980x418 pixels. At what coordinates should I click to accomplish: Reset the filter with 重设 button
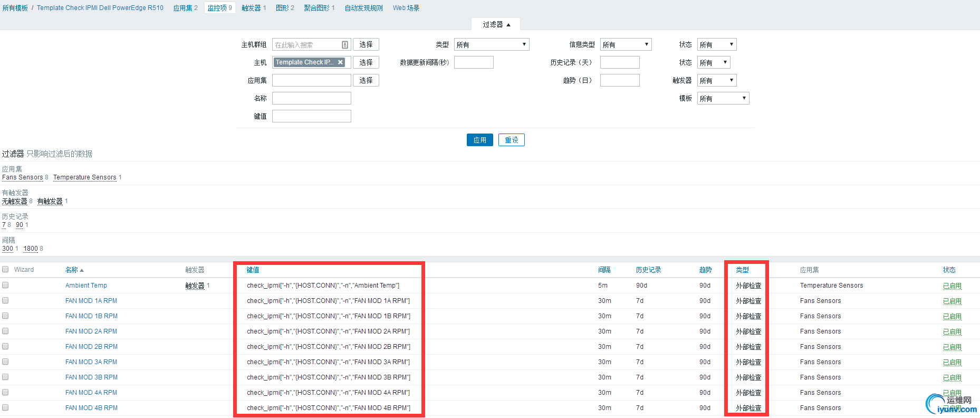point(512,140)
